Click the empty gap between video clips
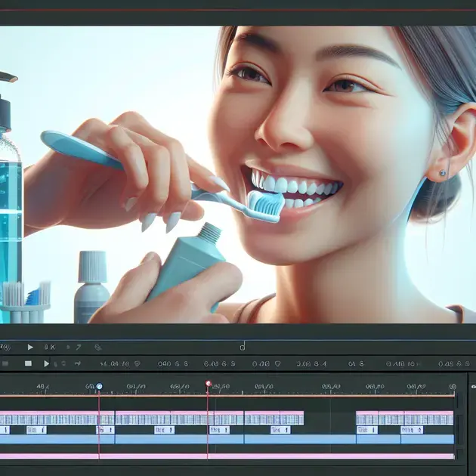The height and width of the screenshot is (476, 476). (x=329, y=418)
